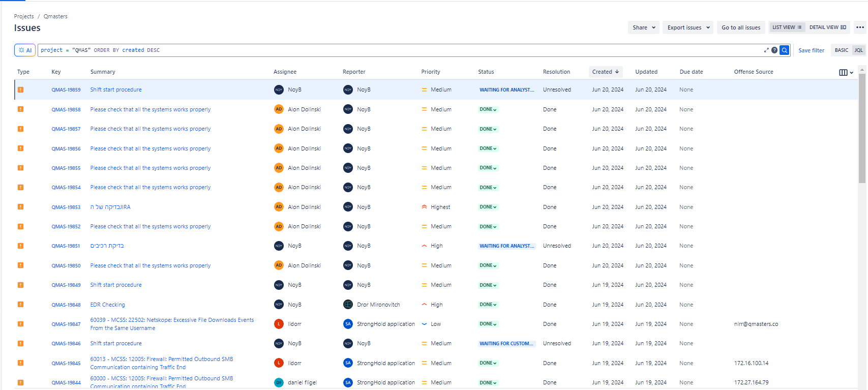The image size is (868, 390).
Task: Click offense source 172.27.164.79 cell
Action: (751, 382)
